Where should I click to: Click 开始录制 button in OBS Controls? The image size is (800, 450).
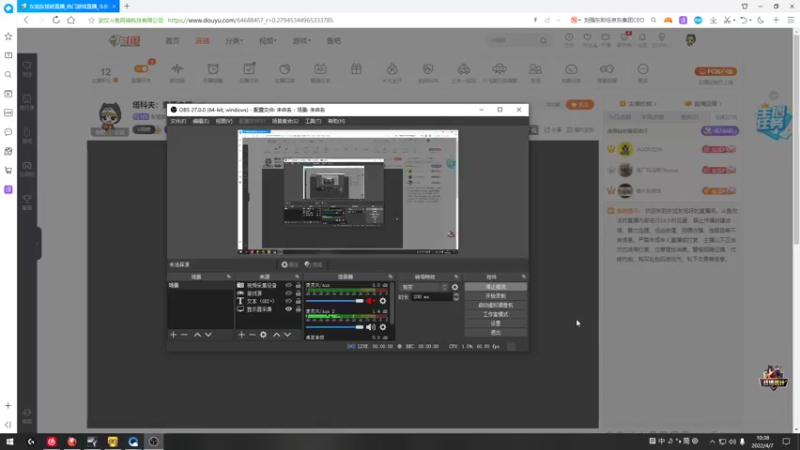pos(495,296)
